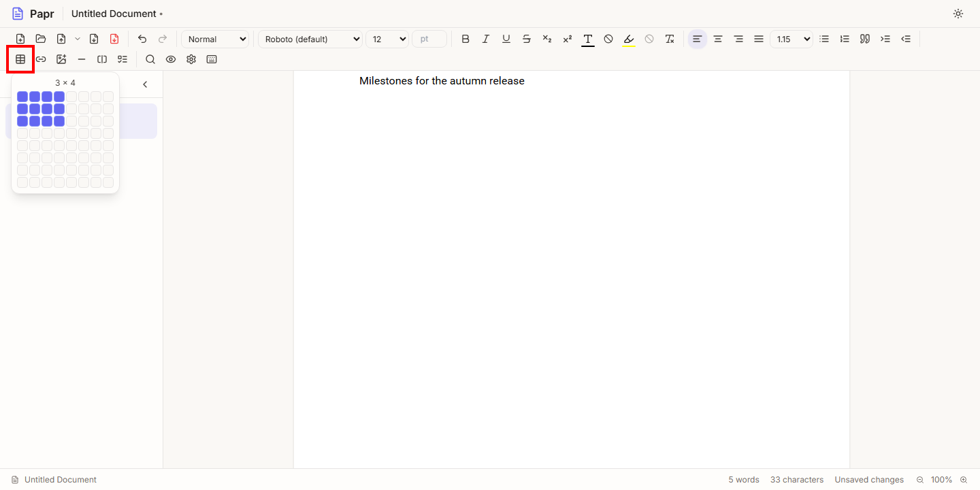Enable justified text alignment
The image size is (980, 490).
759,39
